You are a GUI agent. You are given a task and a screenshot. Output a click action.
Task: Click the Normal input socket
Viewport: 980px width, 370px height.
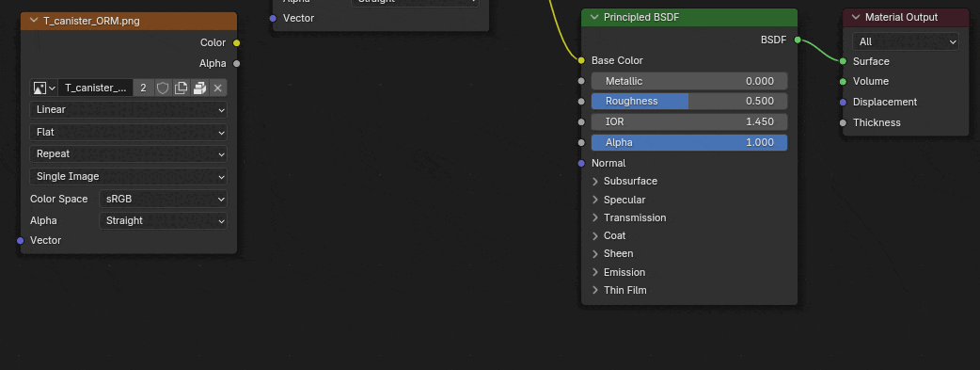coord(581,163)
